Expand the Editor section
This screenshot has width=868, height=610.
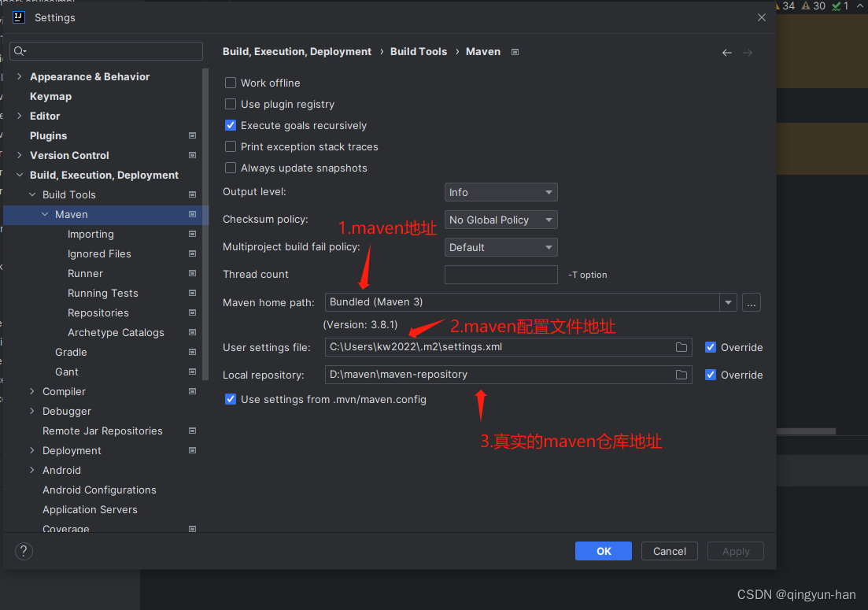click(20, 116)
